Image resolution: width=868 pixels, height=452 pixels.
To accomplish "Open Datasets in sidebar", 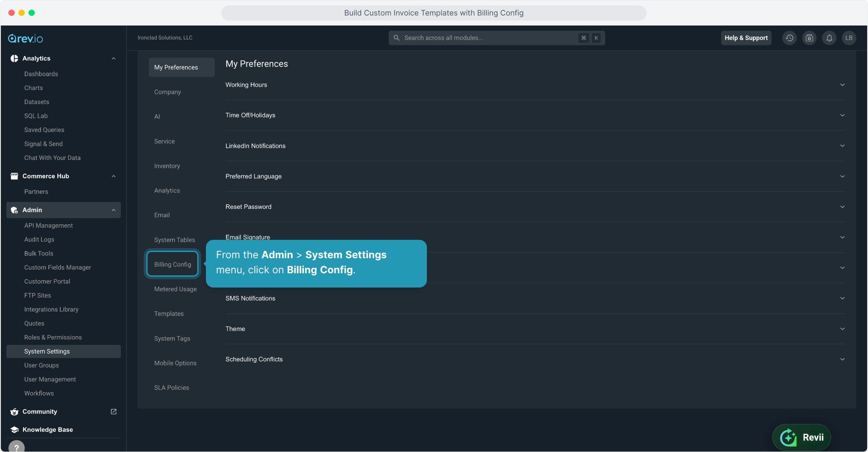I will [x=37, y=102].
